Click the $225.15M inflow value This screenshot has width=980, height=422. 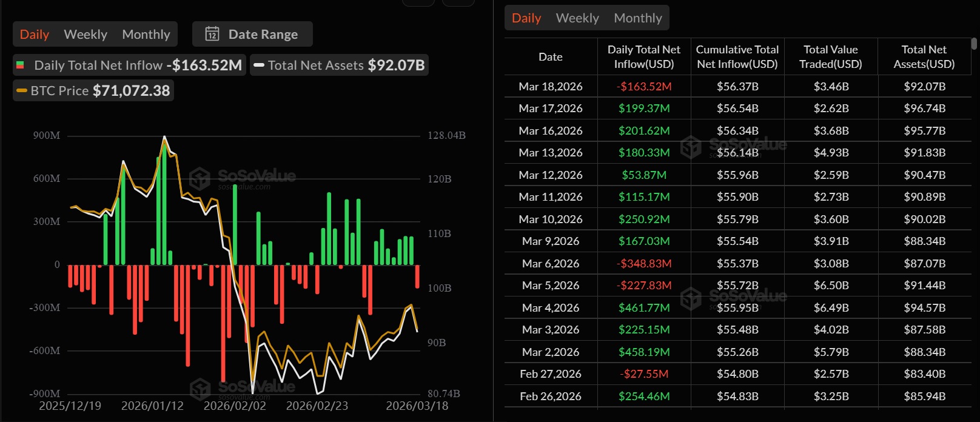[x=644, y=330]
